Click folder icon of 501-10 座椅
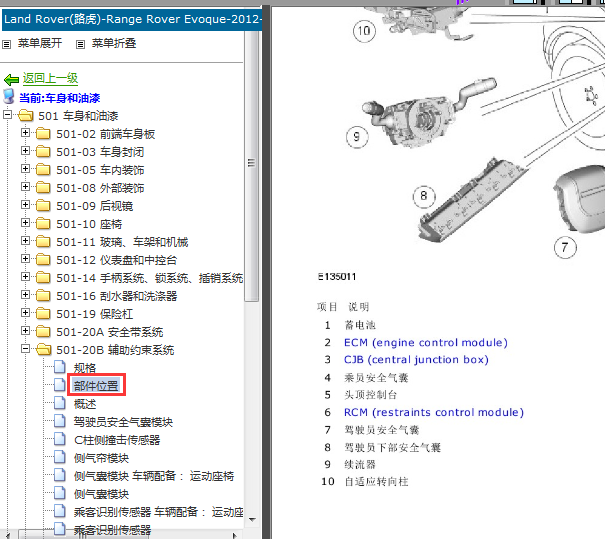This screenshot has width=605, height=539. pyautogui.click(x=43, y=224)
